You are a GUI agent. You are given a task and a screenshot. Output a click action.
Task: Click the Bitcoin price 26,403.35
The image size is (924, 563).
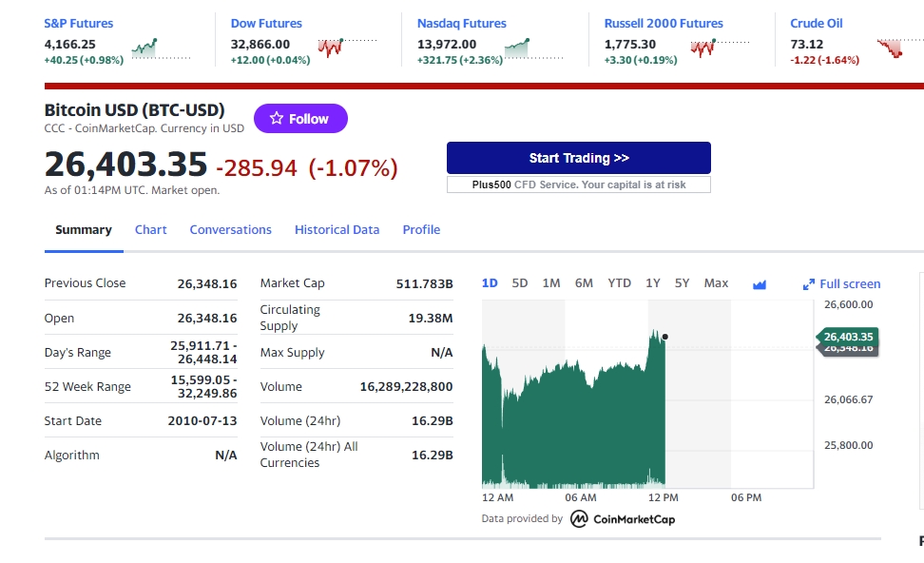point(126,164)
